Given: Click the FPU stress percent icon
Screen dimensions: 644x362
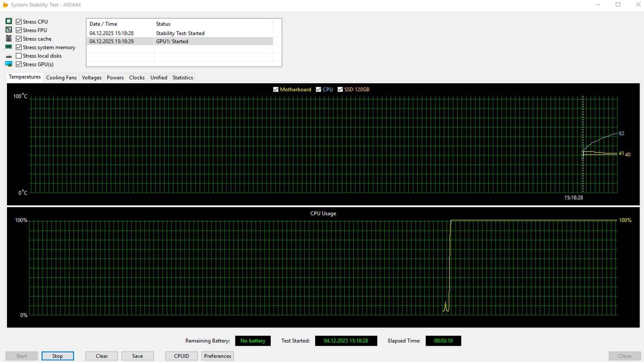Looking at the screenshot, I should point(9,30).
